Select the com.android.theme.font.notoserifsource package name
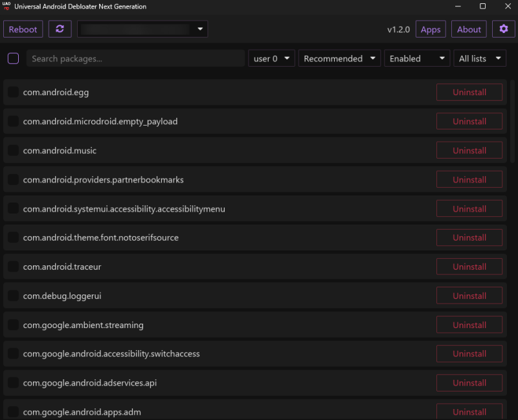The image size is (518, 420). pyautogui.click(x=101, y=238)
